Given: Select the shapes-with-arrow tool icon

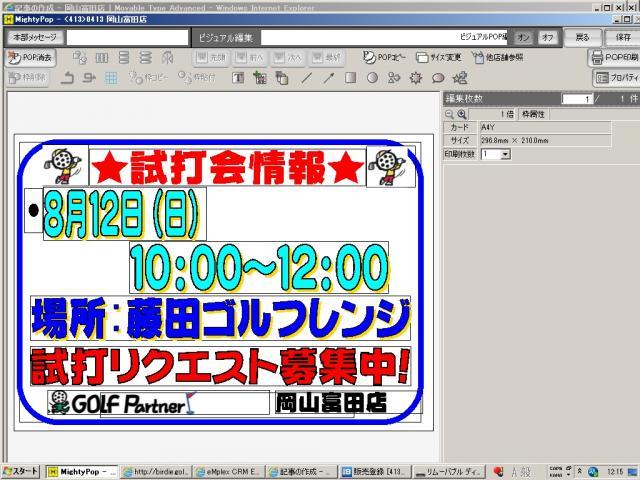Looking at the screenshot, I should (394, 78).
